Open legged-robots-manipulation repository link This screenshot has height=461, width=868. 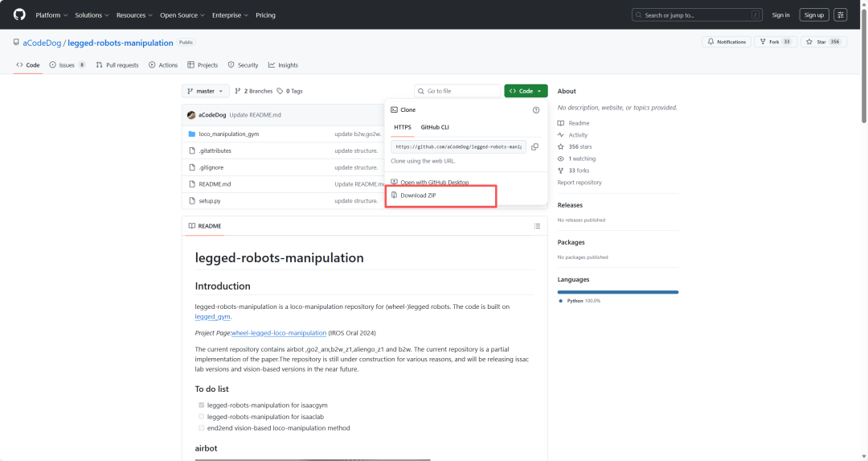(120, 43)
